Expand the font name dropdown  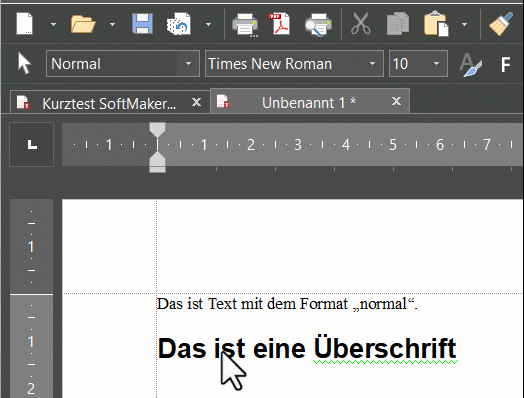372,63
